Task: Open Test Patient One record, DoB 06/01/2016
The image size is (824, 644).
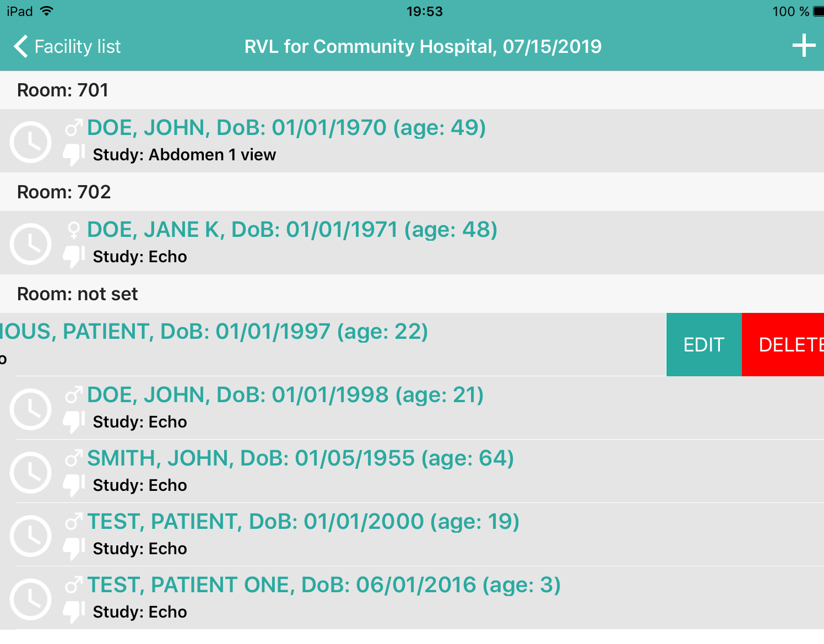Action: click(x=324, y=586)
